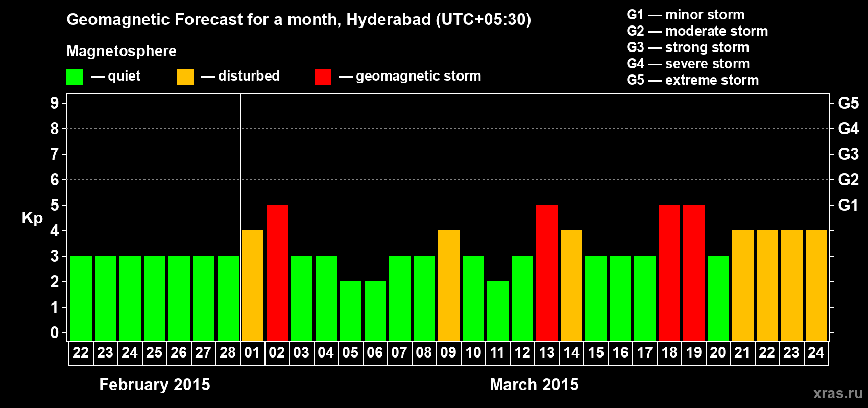The image size is (868, 408).
Task: Select the orange bar for March 09
Action: [449, 286]
